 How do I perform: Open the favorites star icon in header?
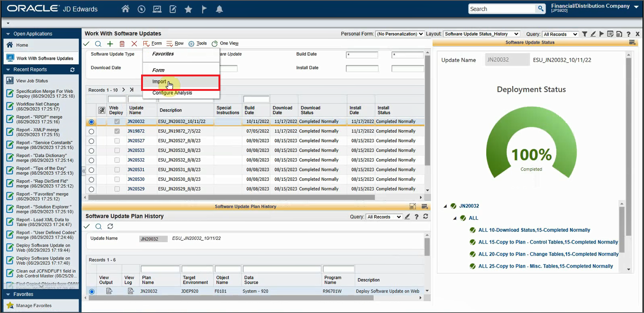click(x=188, y=9)
